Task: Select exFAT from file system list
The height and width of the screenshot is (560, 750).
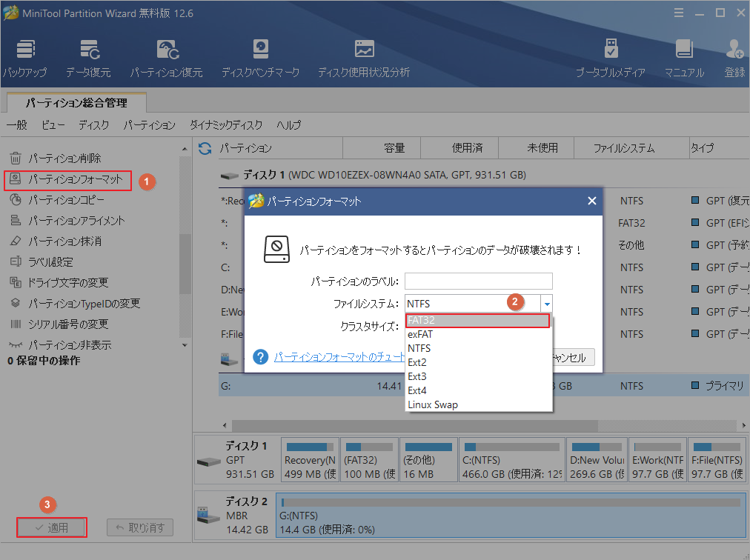Action: (479, 334)
